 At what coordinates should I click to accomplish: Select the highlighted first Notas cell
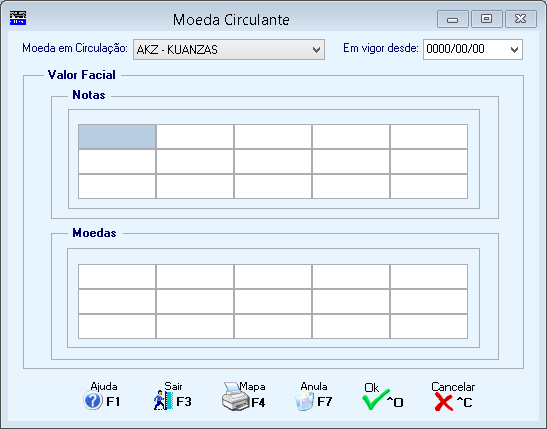pos(117,137)
